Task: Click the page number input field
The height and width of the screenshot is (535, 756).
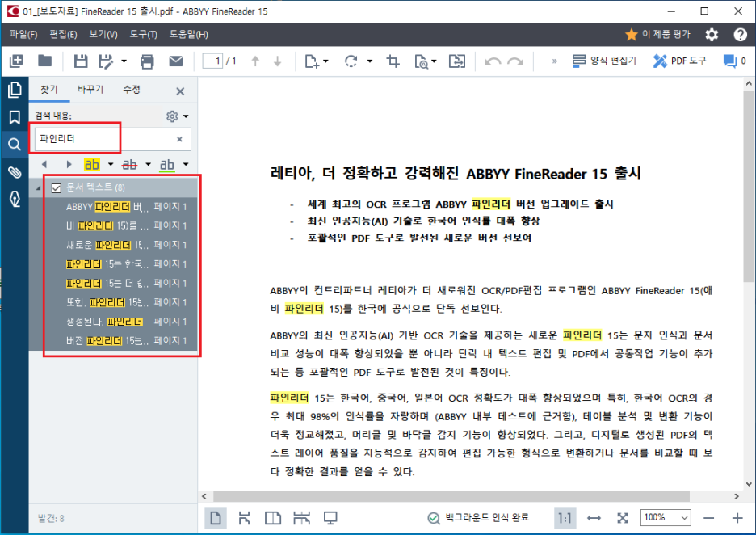Action: [x=212, y=61]
